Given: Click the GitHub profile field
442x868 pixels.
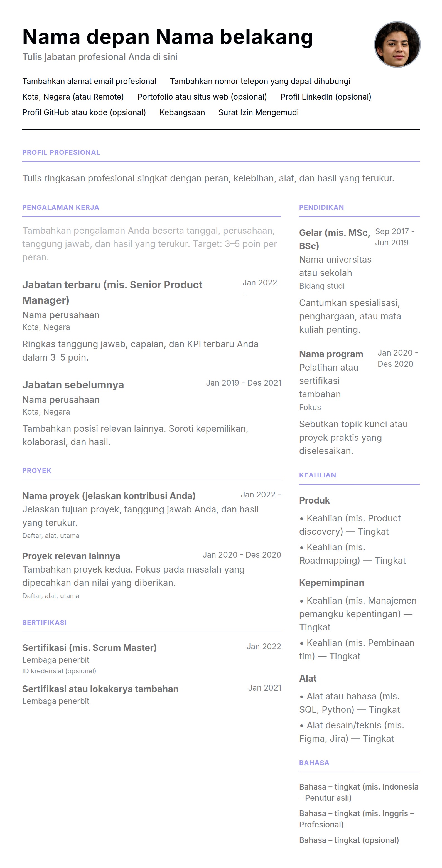Looking at the screenshot, I should click(84, 112).
